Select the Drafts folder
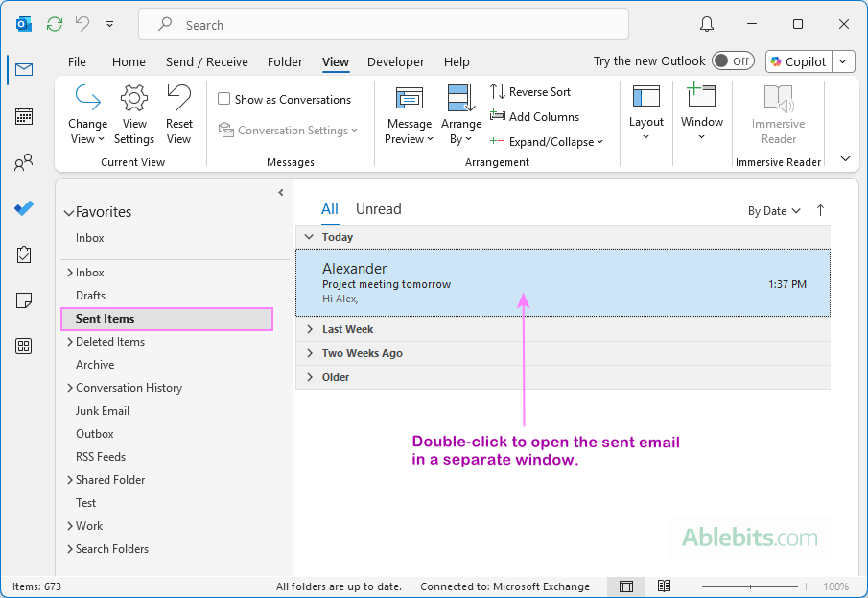The height and width of the screenshot is (598, 868). (x=90, y=296)
